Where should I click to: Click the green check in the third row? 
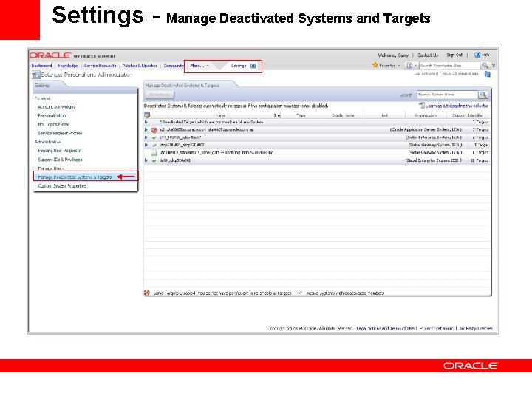coord(154,137)
